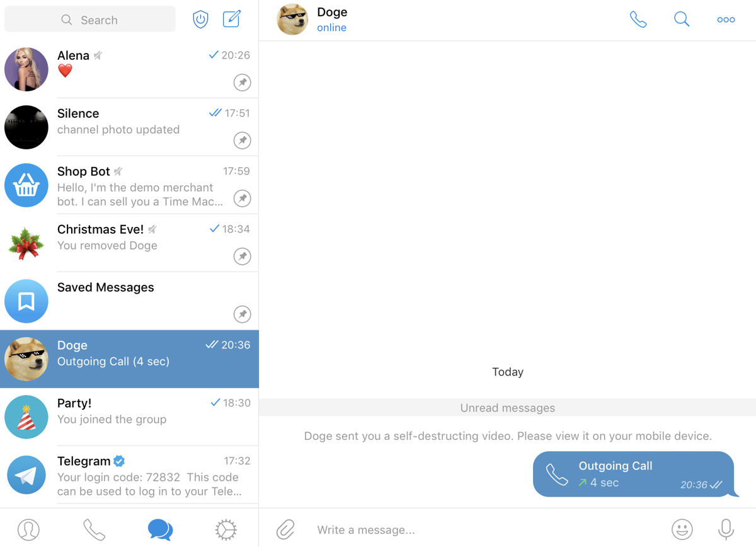Attach a file using the paperclip icon
Viewport: 756px width, 547px height.
(285, 529)
